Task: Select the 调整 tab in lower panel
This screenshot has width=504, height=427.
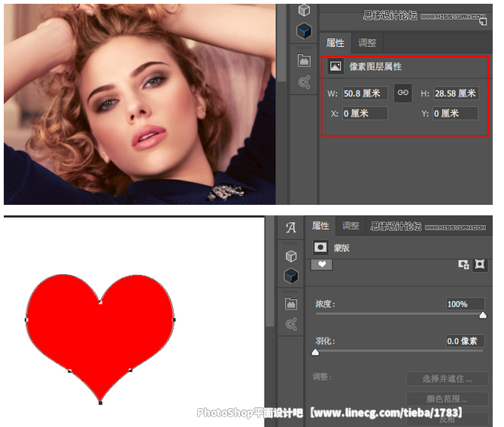Action: pos(351,226)
